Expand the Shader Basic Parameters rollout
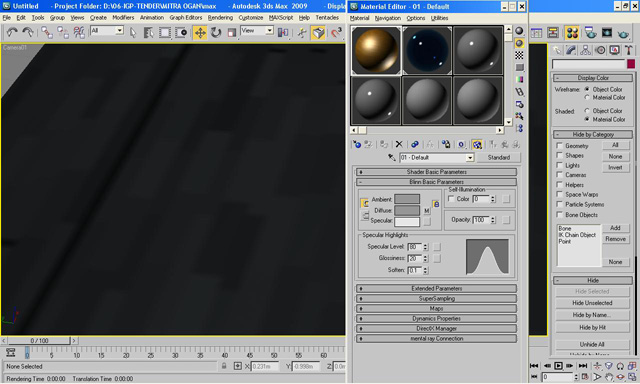The image size is (640, 384). pyautogui.click(x=436, y=172)
